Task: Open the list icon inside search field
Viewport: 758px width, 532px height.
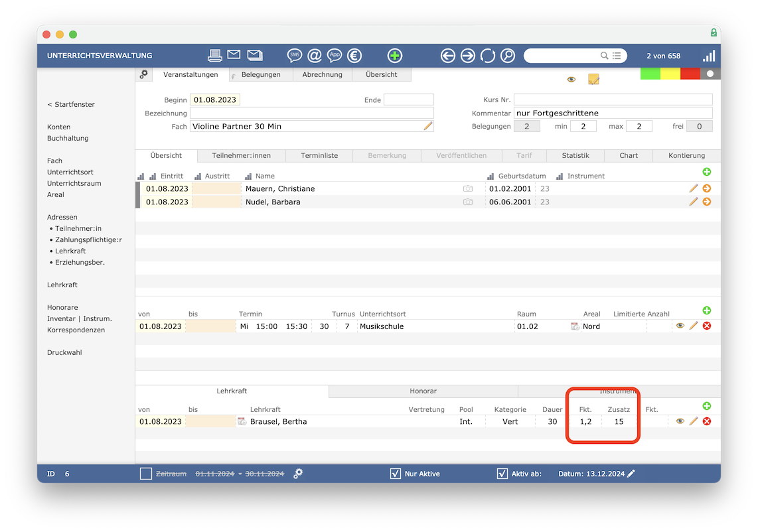Action: [x=617, y=56]
